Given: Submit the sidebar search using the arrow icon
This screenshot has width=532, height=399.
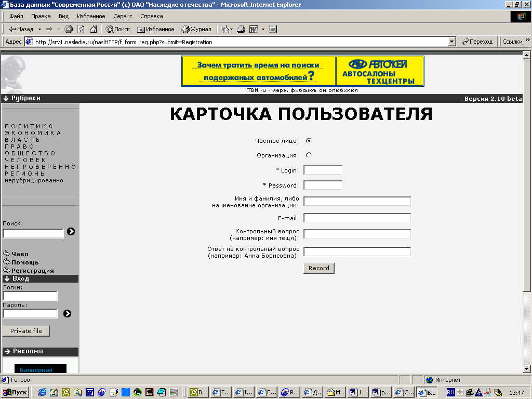Looking at the screenshot, I should (x=71, y=231).
